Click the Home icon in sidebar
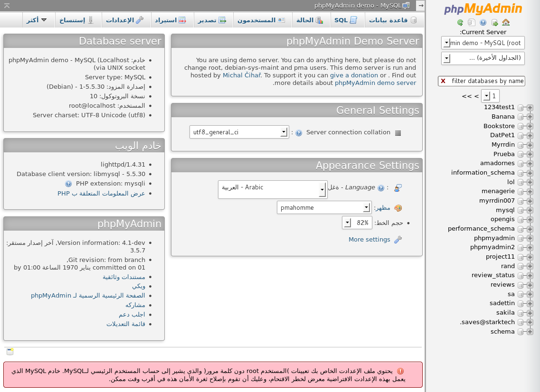This screenshot has height=392, width=540. (506, 22)
